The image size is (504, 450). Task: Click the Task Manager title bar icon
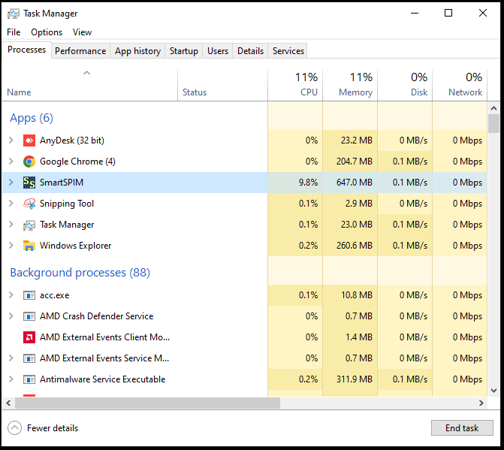click(x=13, y=14)
